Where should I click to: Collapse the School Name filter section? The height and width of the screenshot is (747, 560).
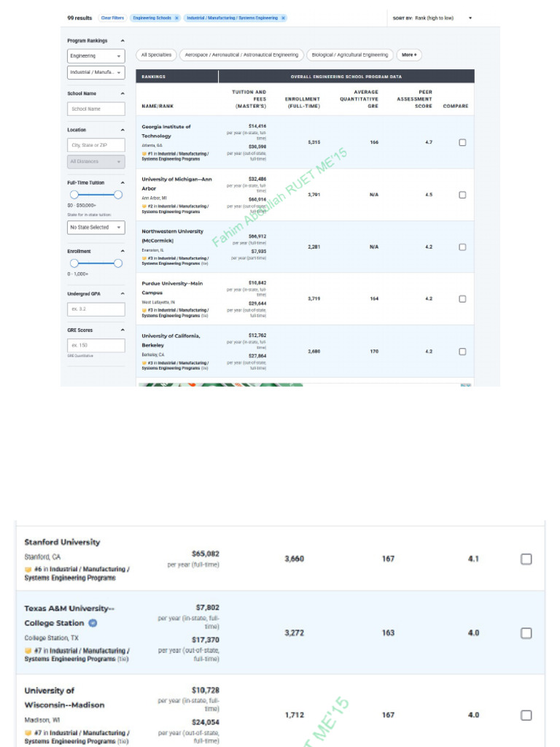122,94
